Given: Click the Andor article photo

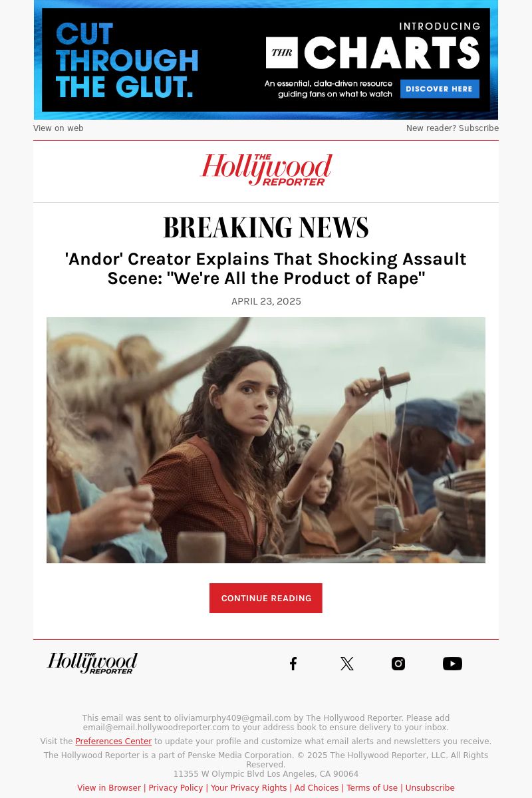Looking at the screenshot, I should coord(266,440).
